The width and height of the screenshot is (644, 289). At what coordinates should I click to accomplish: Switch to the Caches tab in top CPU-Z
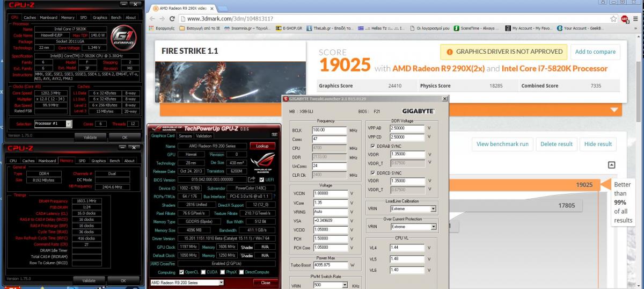[29, 17]
